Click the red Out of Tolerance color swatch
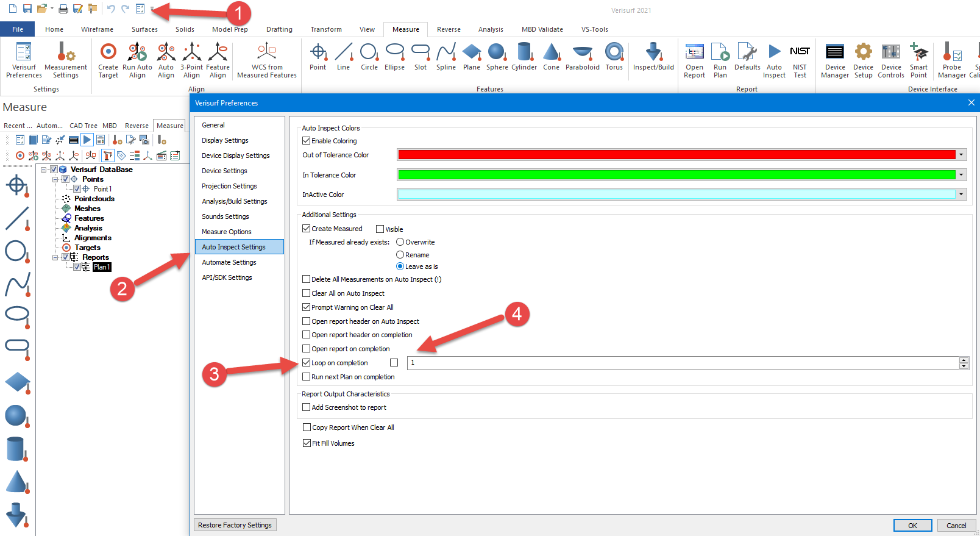 tap(676, 155)
